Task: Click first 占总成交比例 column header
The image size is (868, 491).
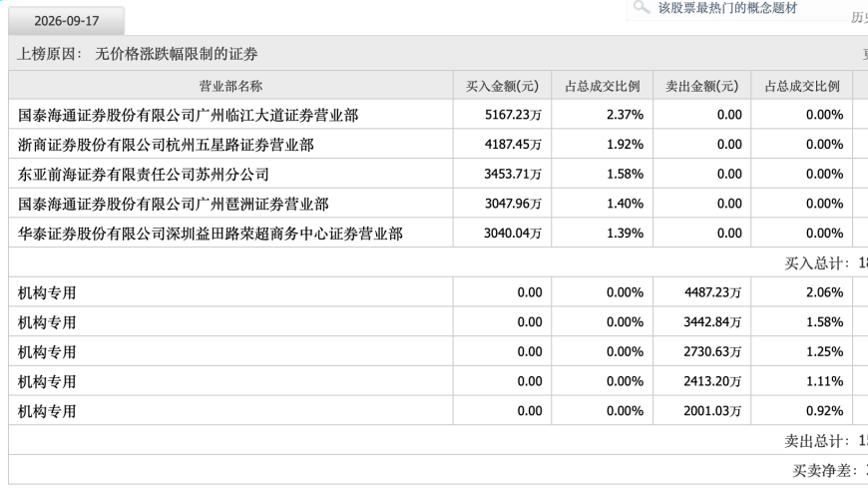Action: coord(603,86)
